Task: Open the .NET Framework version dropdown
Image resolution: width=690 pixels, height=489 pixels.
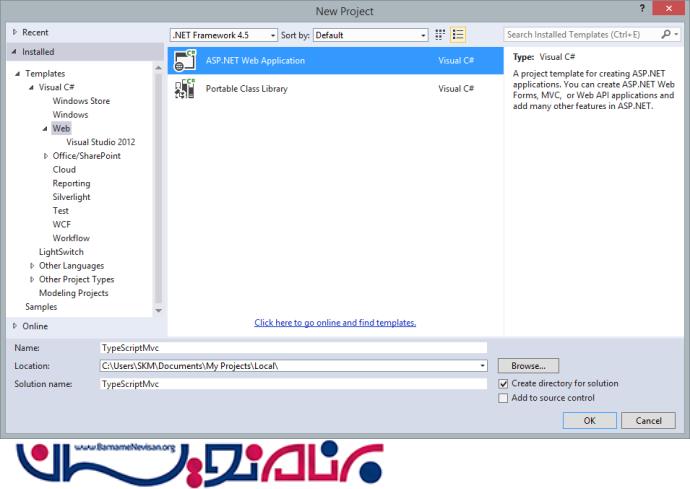Action: click(224, 35)
